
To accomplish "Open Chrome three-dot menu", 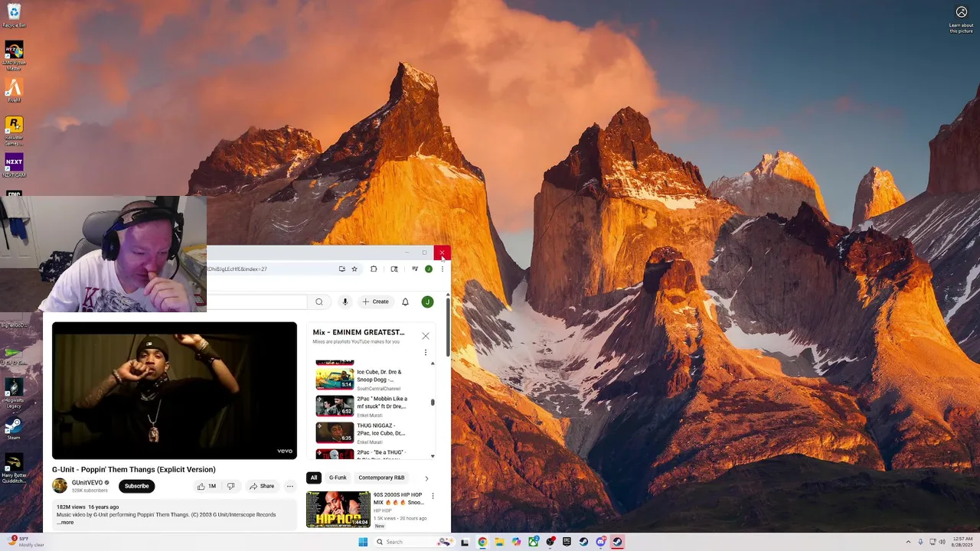I will point(442,269).
